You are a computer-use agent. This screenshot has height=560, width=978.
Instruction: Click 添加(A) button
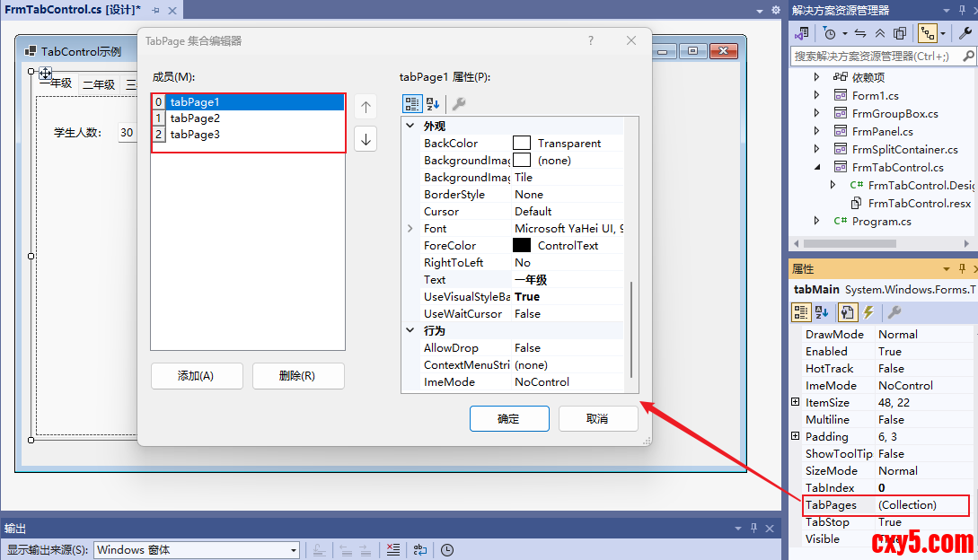pos(196,376)
